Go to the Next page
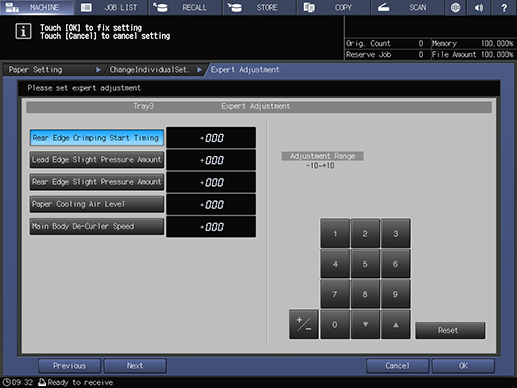Image resolution: width=517 pixels, height=388 pixels. [135, 366]
